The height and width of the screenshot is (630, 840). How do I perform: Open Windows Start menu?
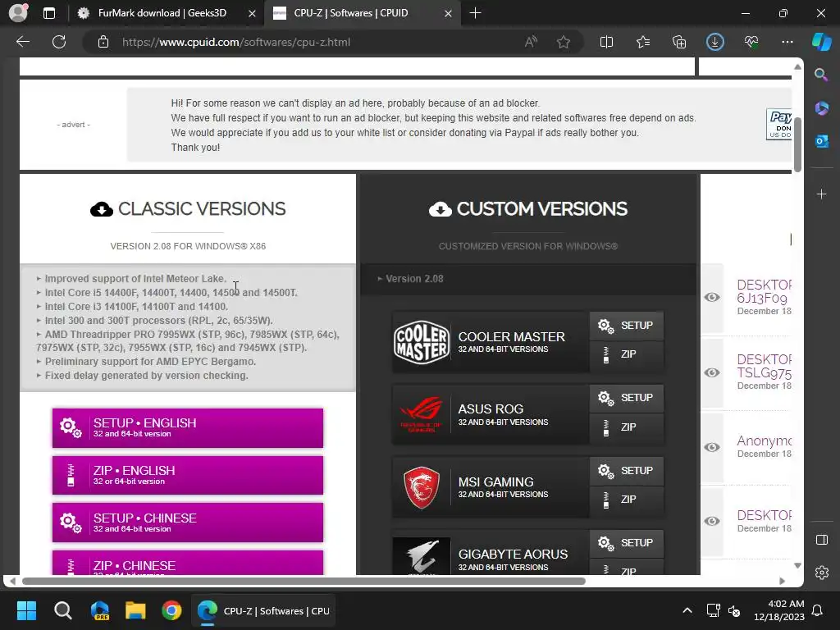(x=26, y=610)
